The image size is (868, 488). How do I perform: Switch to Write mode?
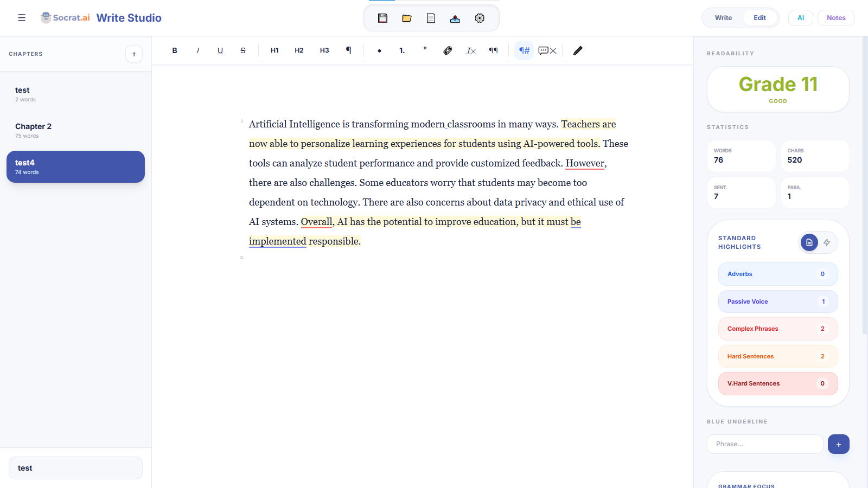point(723,17)
